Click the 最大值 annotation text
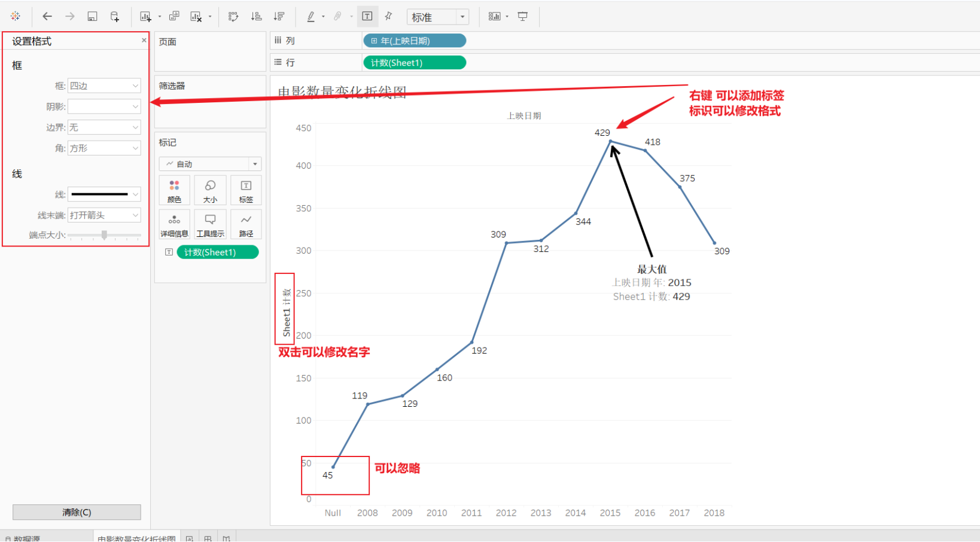This screenshot has width=980, height=542. pyautogui.click(x=652, y=269)
